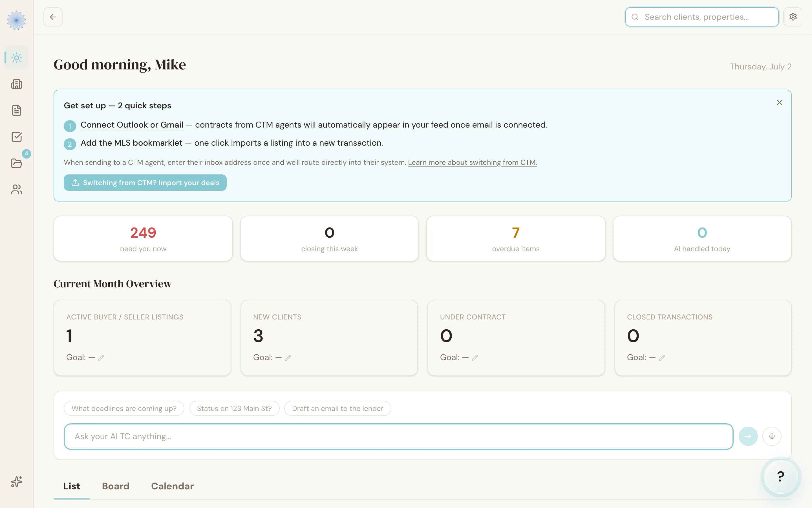Open the help question mark button

click(781, 476)
